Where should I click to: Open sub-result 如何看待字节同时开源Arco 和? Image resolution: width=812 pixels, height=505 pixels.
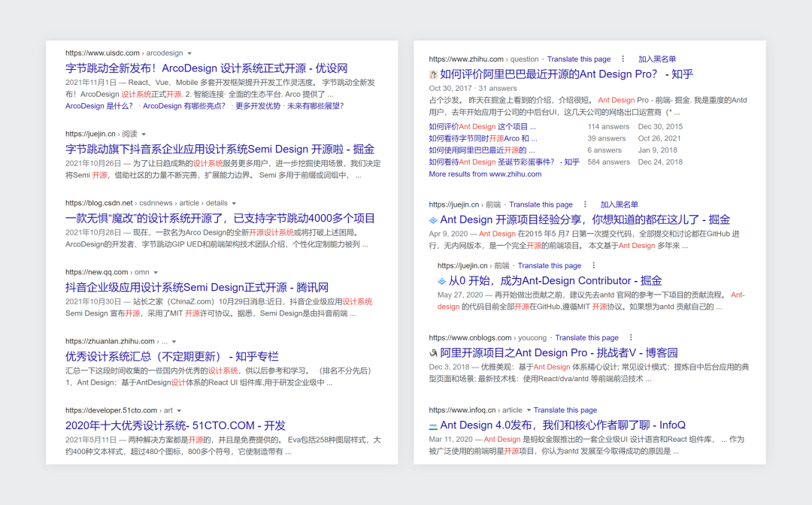click(x=483, y=139)
